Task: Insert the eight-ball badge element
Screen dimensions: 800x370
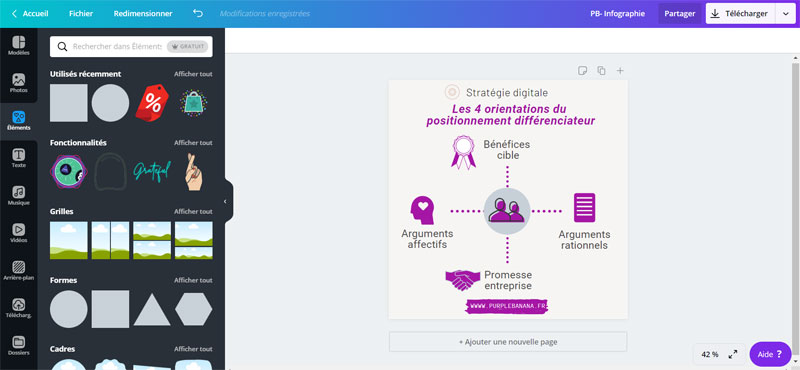Action: (x=68, y=172)
